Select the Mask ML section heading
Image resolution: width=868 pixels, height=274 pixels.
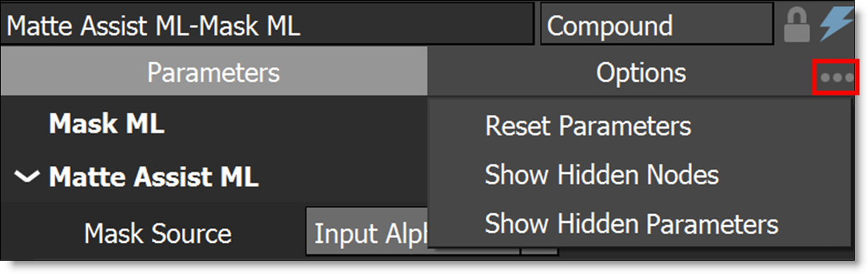click(106, 124)
